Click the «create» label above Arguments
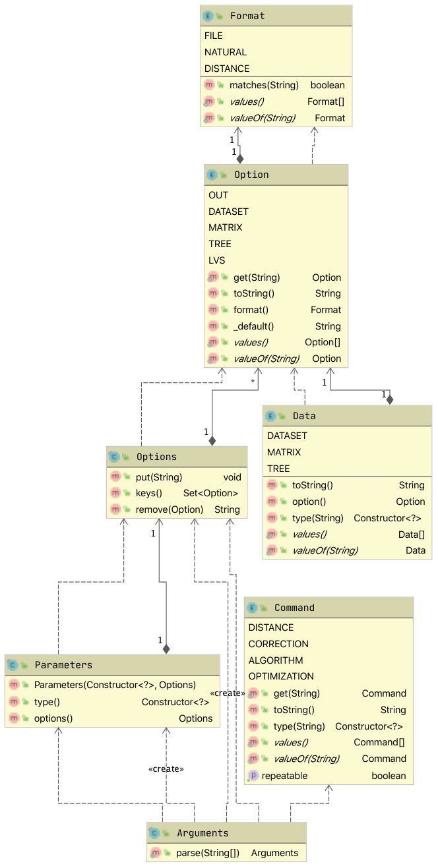This screenshot has height=868, width=438. (x=166, y=768)
